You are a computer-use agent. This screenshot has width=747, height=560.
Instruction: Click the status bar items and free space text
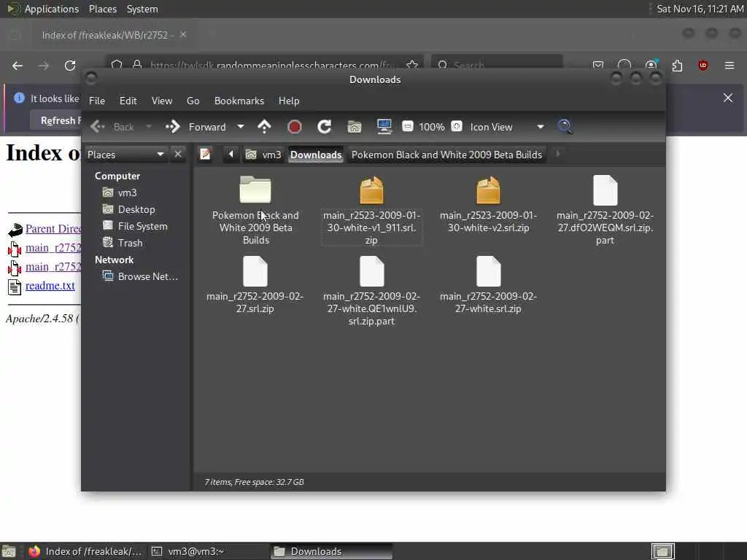click(x=254, y=482)
